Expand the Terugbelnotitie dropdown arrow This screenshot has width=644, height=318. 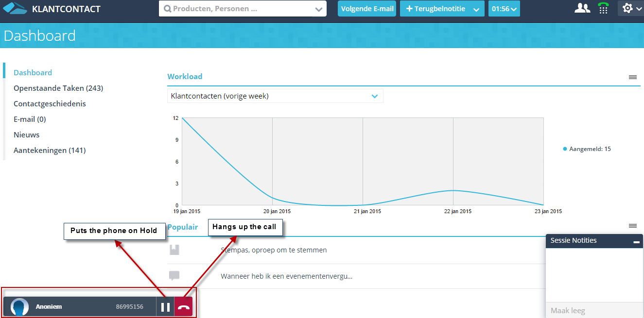(476, 9)
